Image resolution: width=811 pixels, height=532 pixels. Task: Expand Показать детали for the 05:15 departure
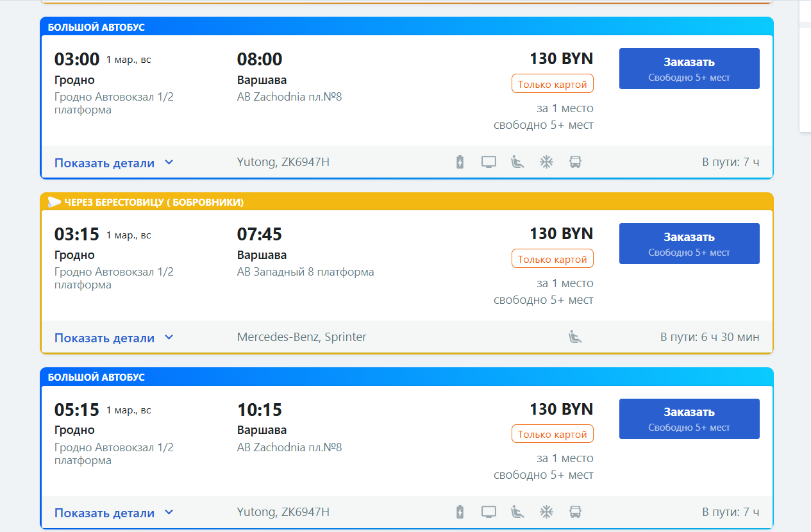[113, 513]
